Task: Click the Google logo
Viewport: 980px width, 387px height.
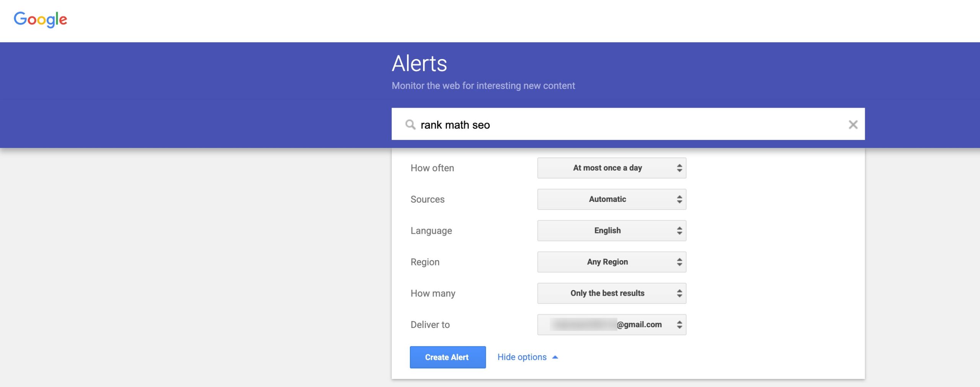Action: click(40, 19)
